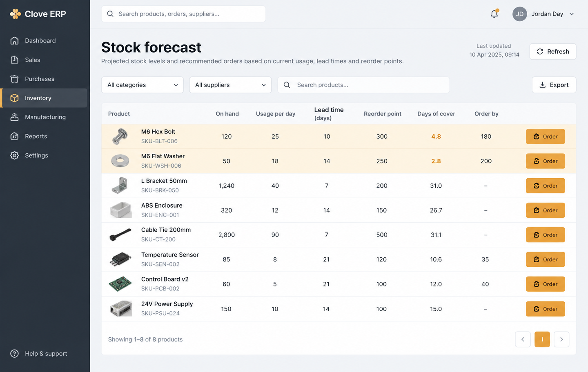Click the JD user avatar
Screen dimensions: 588x372
coord(519,14)
